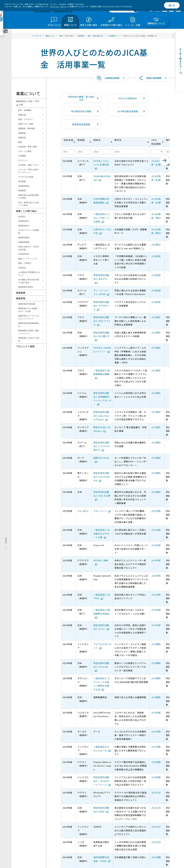This screenshot has width=184, height=868.
Task: Expand 事業実績 in the sidebar
Action: [x=30, y=293]
